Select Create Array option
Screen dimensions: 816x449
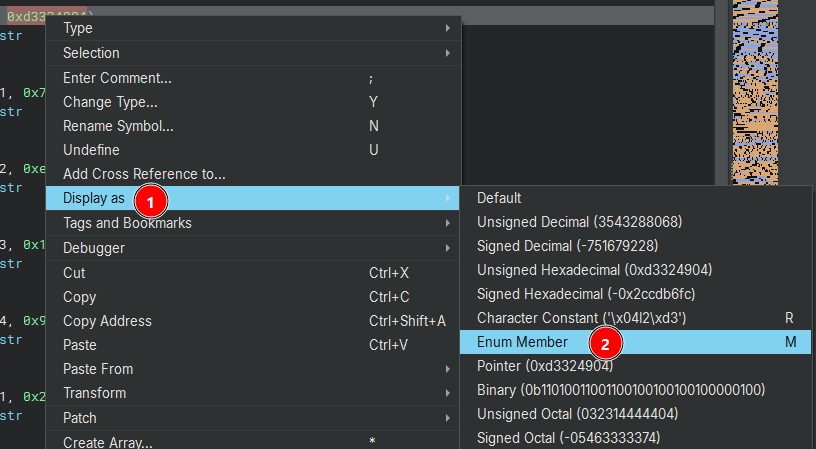tap(107, 441)
